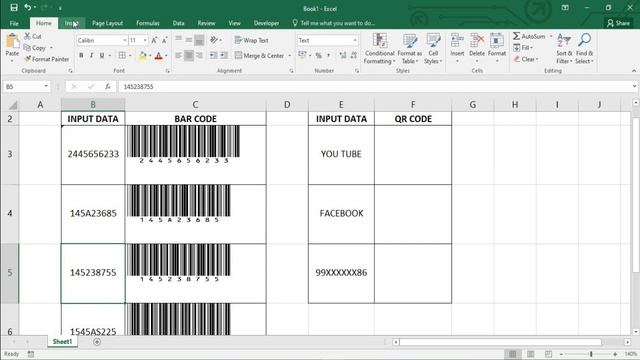Open the File tab

(x=14, y=23)
